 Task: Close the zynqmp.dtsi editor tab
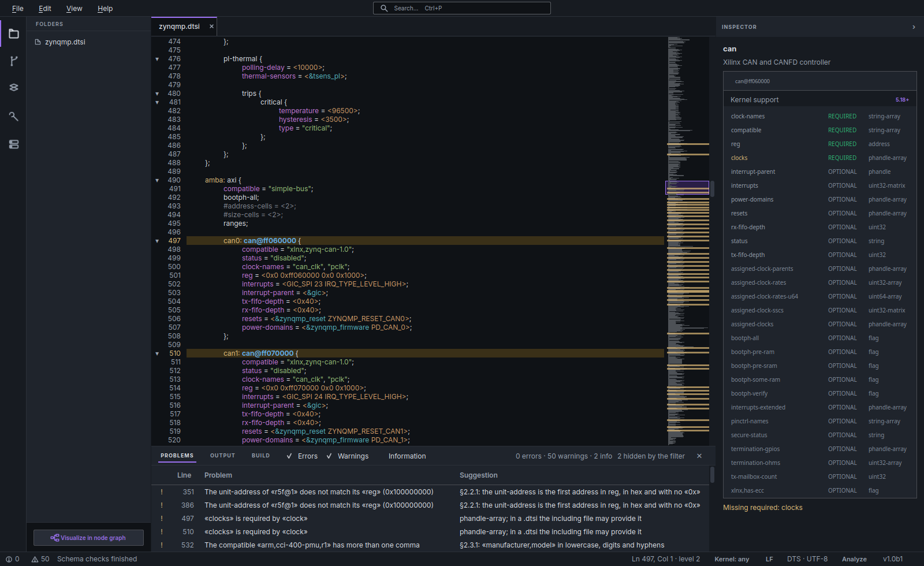click(211, 27)
